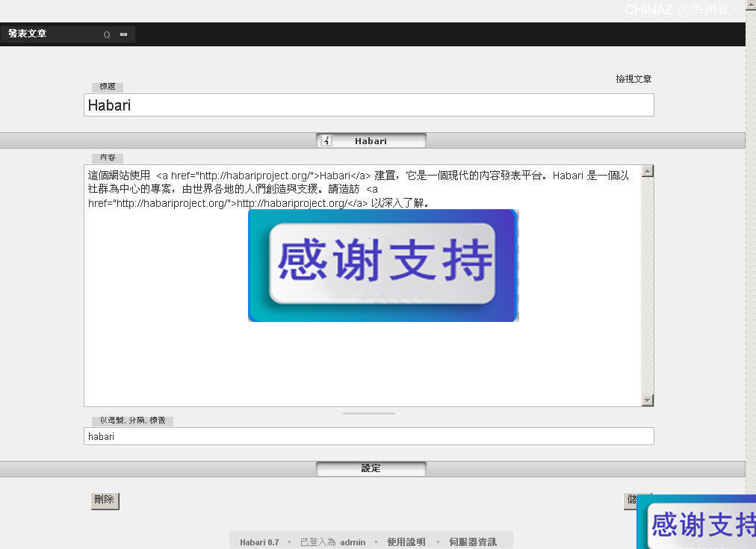The image size is (756, 549).
Task: Click the content area scroll down arrow
Action: tap(648, 400)
